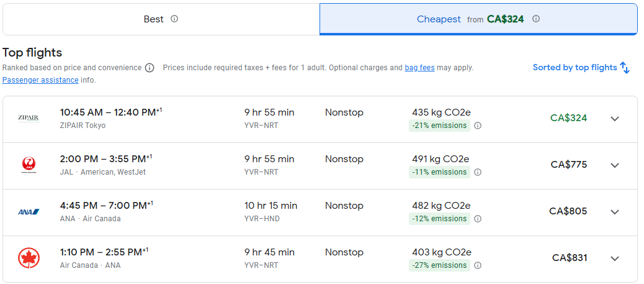Click info icon beside -11% emissions
This screenshot has height=284, width=644.
click(478, 172)
